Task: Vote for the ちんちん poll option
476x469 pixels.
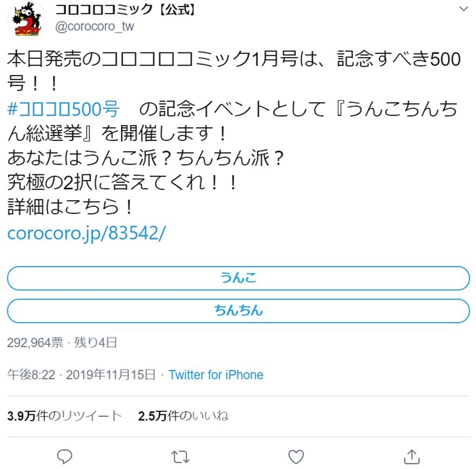Action: click(x=238, y=310)
